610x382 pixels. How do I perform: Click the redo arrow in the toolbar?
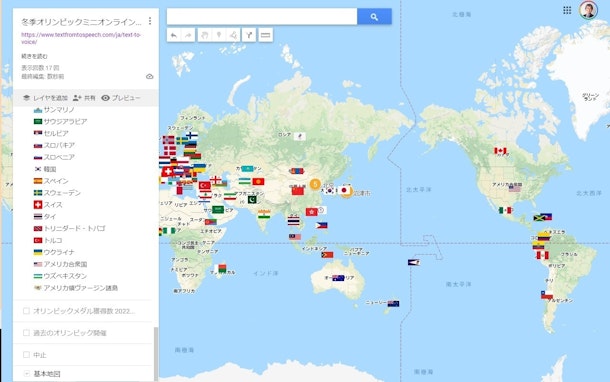click(188, 35)
